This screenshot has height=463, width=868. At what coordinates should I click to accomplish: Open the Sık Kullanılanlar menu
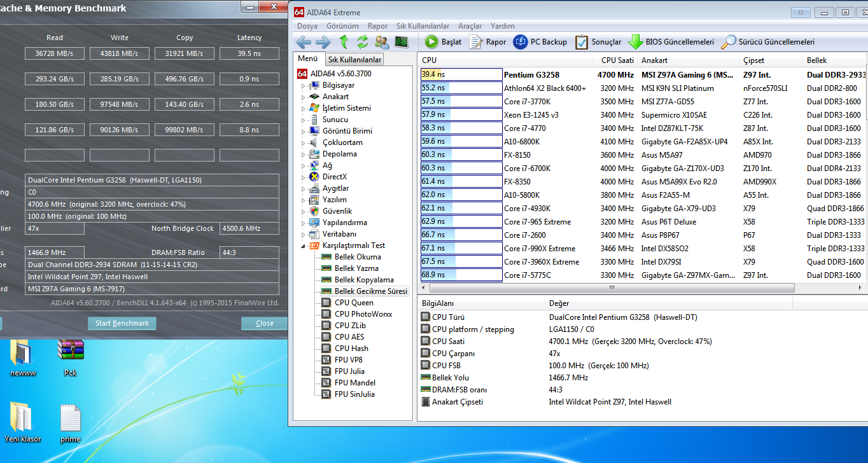click(x=423, y=26)
